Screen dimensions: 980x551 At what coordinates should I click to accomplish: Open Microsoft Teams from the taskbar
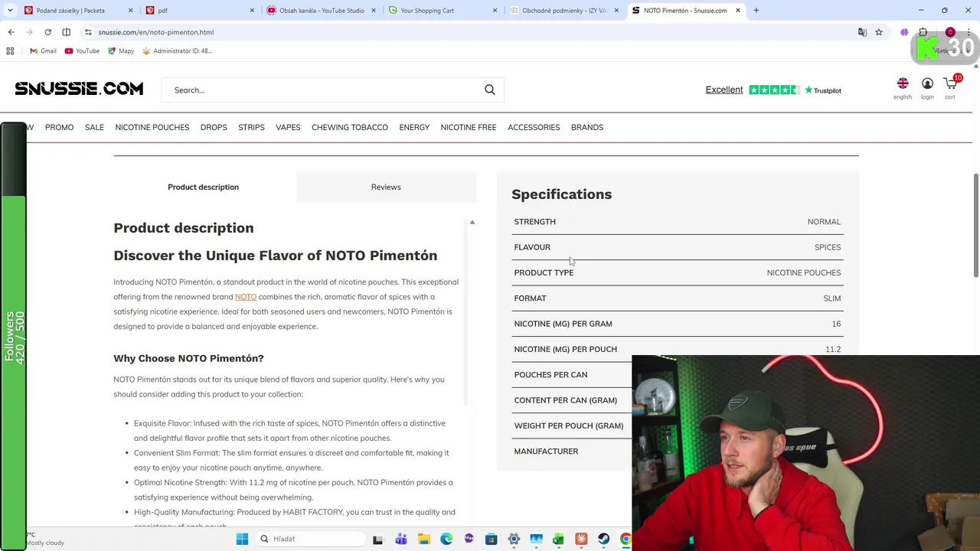[400, 539]
